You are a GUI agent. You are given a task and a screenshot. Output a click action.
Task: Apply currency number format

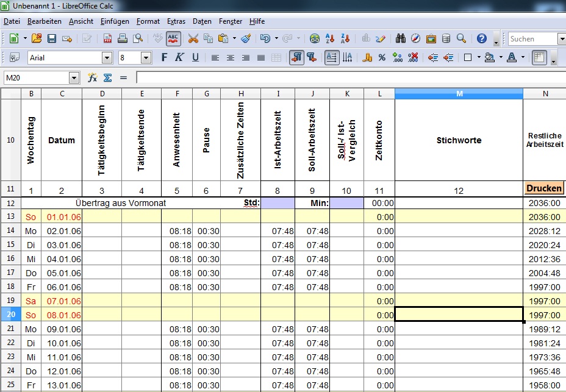367,57
